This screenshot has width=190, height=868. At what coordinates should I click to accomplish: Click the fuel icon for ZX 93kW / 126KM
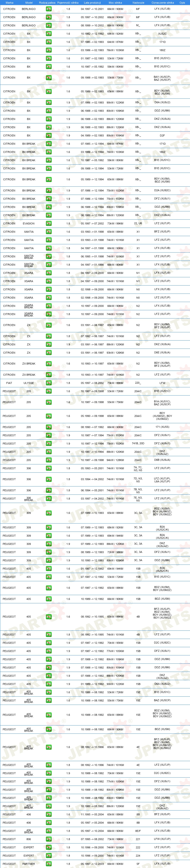point(49,353)
